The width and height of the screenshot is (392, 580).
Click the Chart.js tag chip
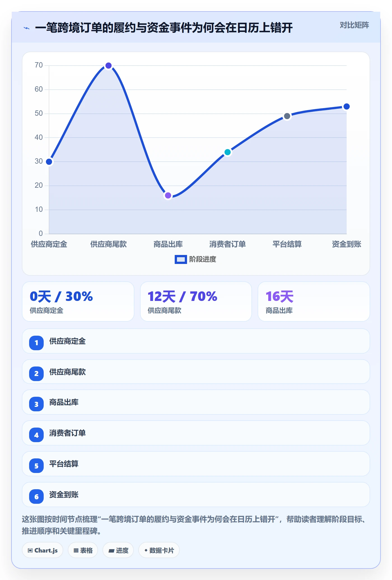coord(43,550)
